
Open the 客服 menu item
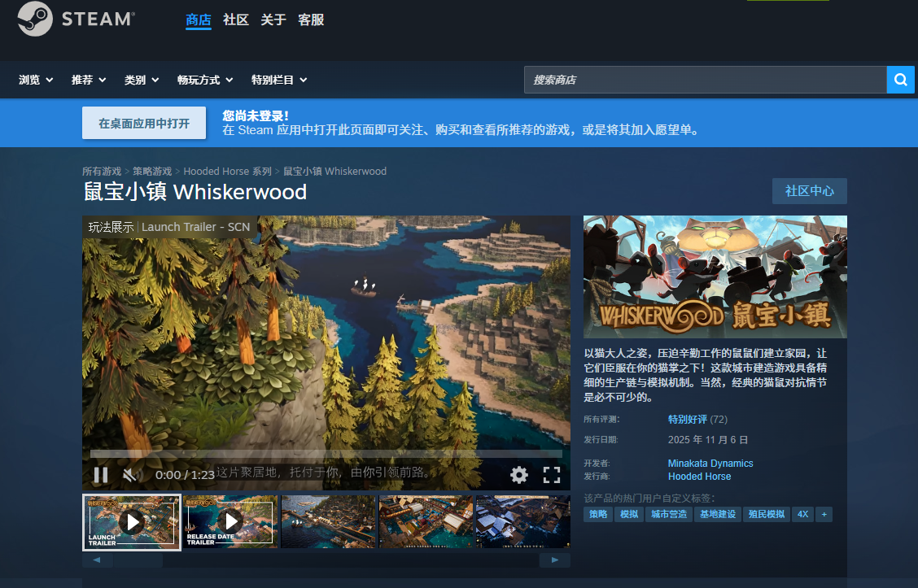(312, 20)
